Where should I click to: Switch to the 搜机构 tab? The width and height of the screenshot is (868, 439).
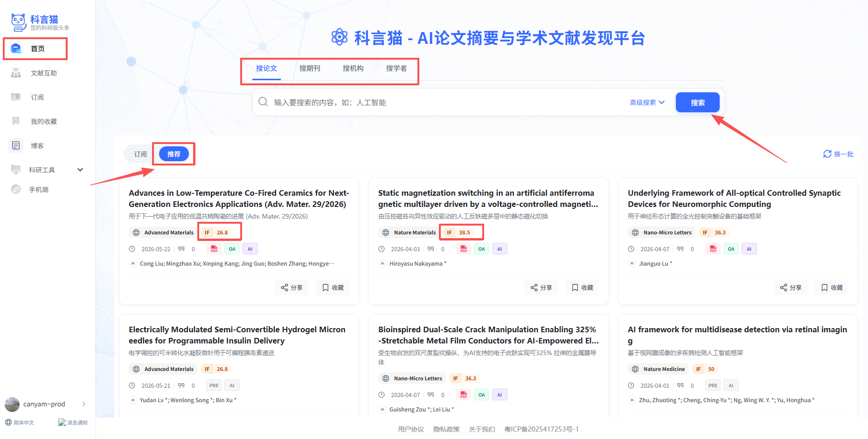(353, 69)
